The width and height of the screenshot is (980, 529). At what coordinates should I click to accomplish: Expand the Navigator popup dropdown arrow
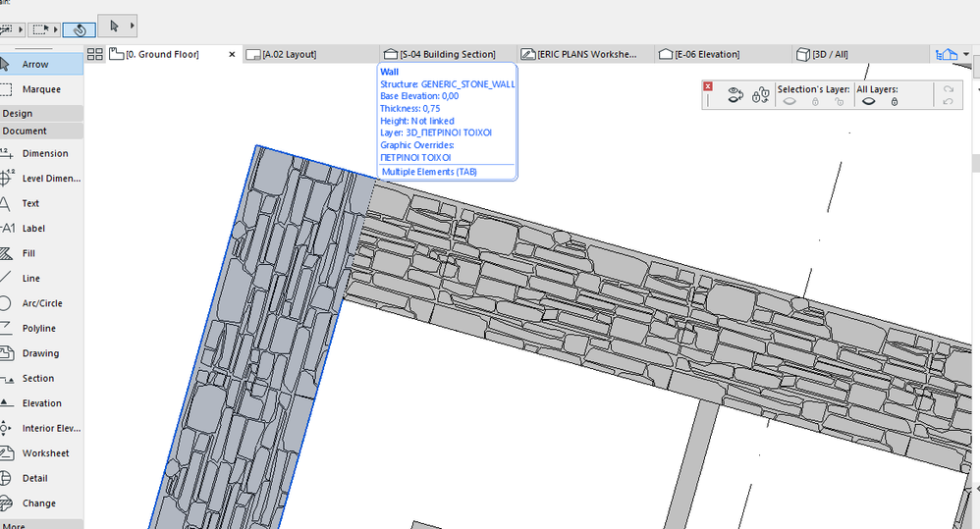click(x=965, y=54)
